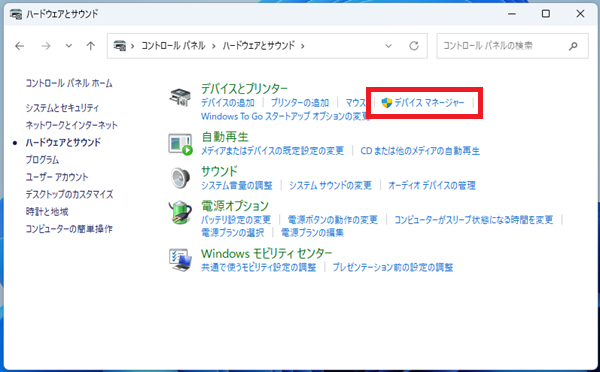Expand the chevron after the コントロール パネル breadcrumb
The image size is (600, 372).
pyautogui.click(x=214, y=46)
